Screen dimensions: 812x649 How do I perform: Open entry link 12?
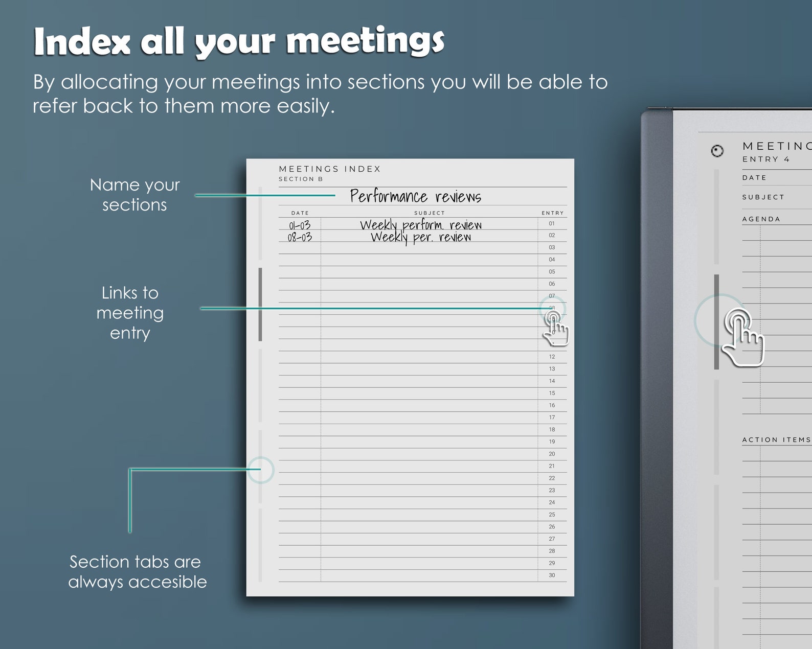point(552,357)
